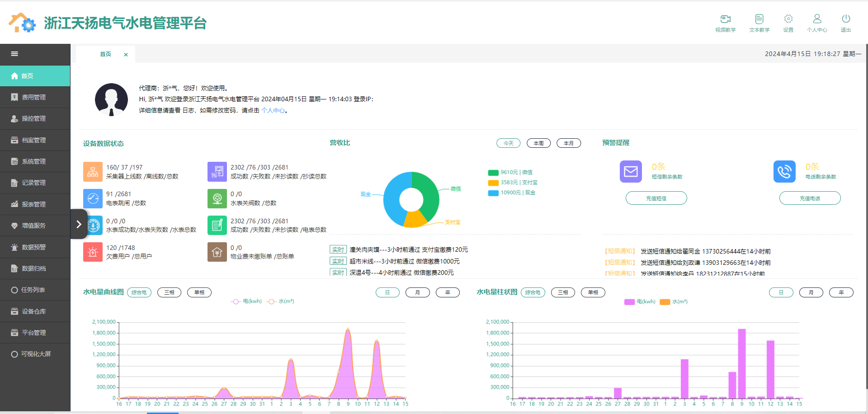The image size is (868, 414).
Task: Click the settings gear icon
Action: pos(788,19)
